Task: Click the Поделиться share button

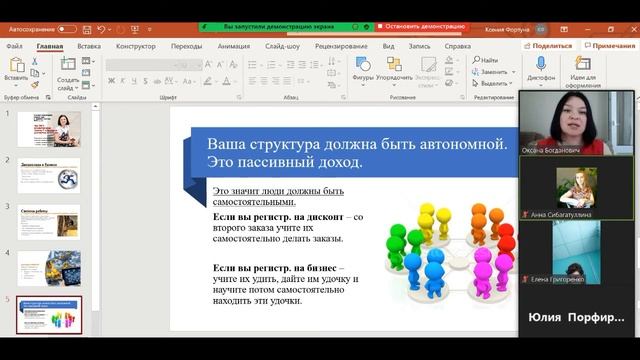Action: [x=548, y=46]
